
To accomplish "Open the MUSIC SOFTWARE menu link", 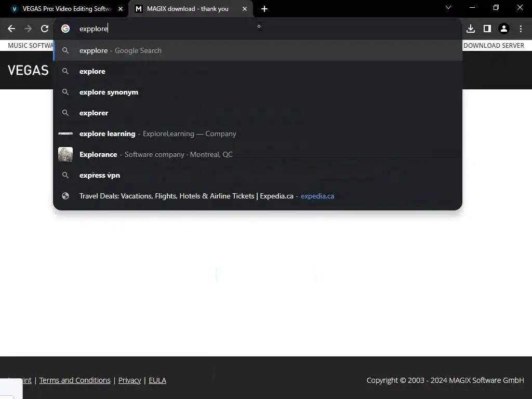I will [30, 46].
